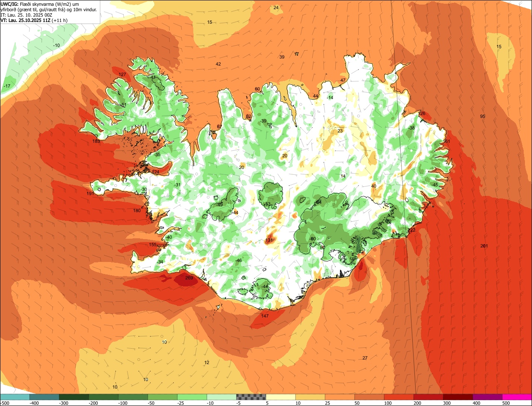Click the -53 value on the central glacier
532x406 pixels.
click(x=268, y=204)
